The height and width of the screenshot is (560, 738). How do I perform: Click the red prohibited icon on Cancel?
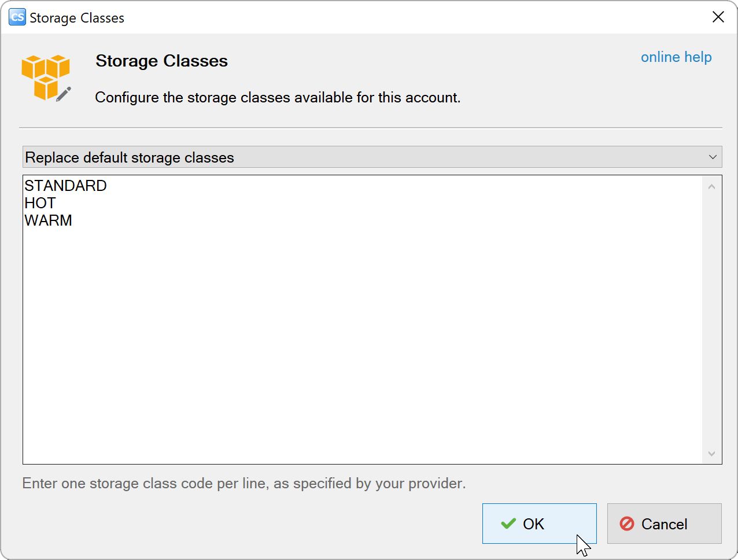627,524
